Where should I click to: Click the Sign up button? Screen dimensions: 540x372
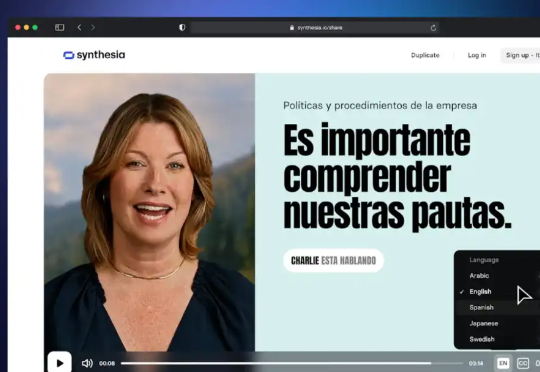pyautogui.click(x=520, y=55)
